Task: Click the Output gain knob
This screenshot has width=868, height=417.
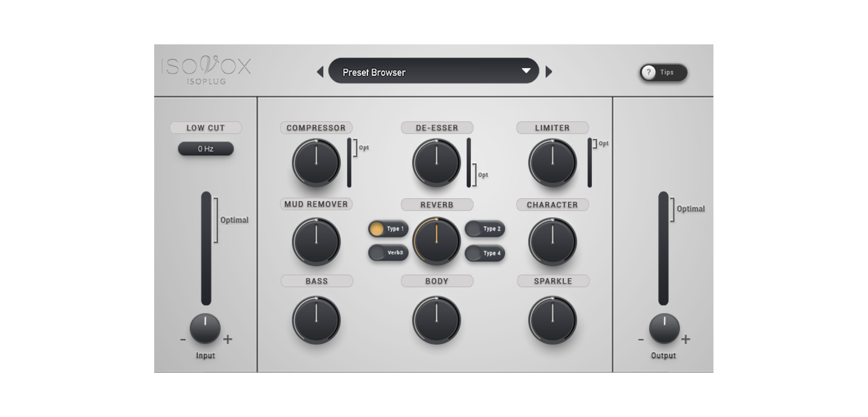Action: pos(664,328)
